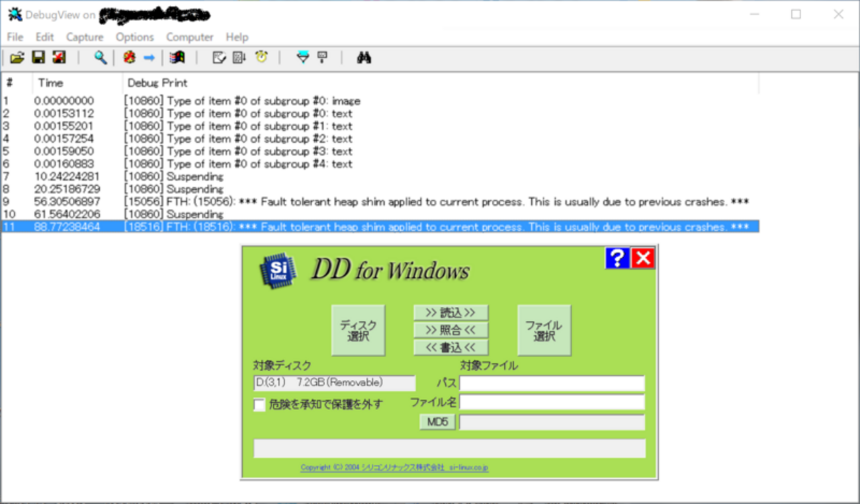Click the pencil edit-filter icon
This screenshot has width=860, height=504.
coord(220,58)
